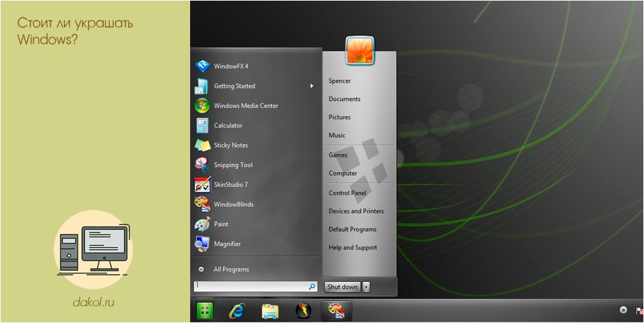Expand the Shut down options arrow
644x323 pixels.
(366, 287)
